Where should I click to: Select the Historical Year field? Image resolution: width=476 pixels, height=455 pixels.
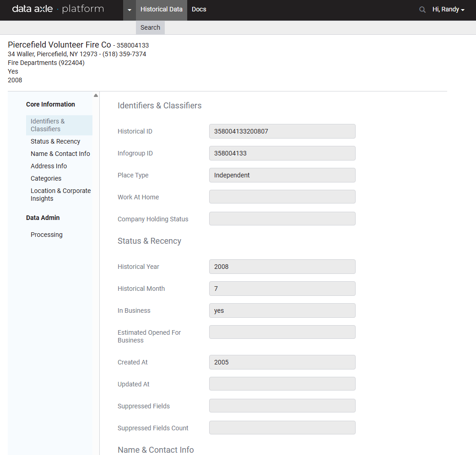282,267
